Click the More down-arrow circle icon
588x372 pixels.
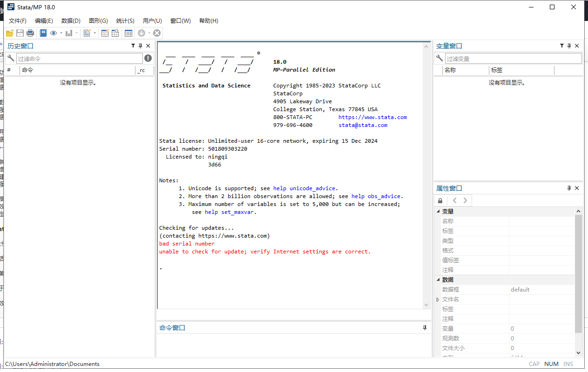click(142, 33)
